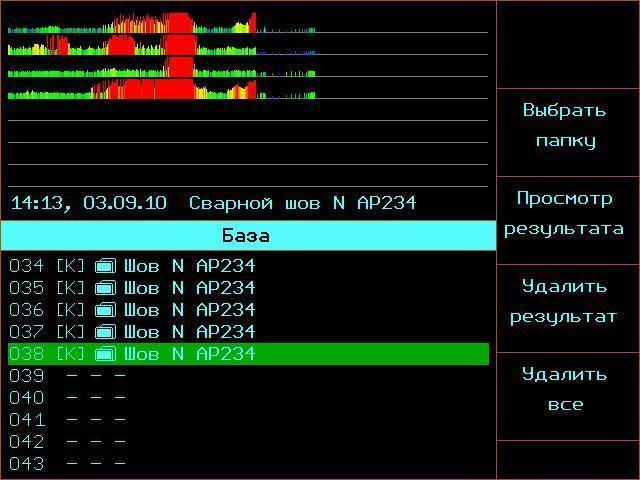Screen dimensions: 640x480
Task: Select record 037 Шов N AP234
Action: tap(190, 332)
